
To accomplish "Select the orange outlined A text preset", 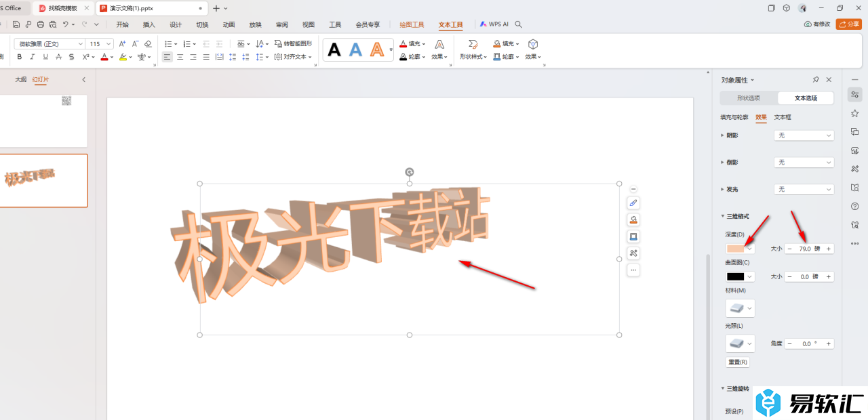I will point(377,49).
